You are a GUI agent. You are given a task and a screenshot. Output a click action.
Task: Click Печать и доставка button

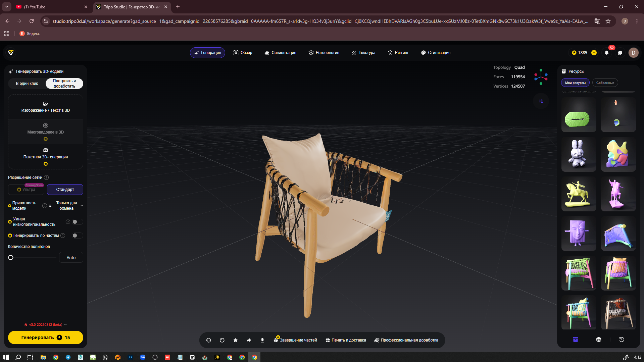click(346, 340)
